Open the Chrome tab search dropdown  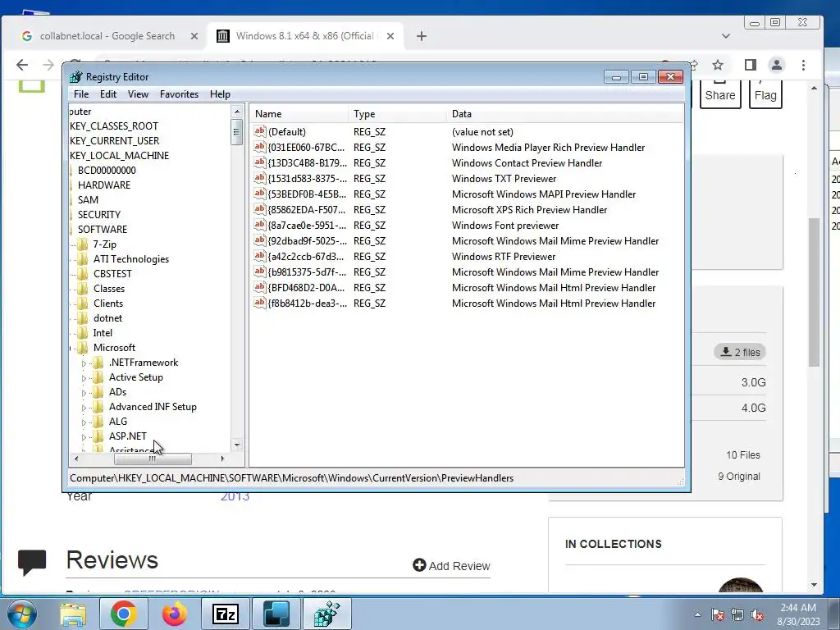click(x=726, y=36)
